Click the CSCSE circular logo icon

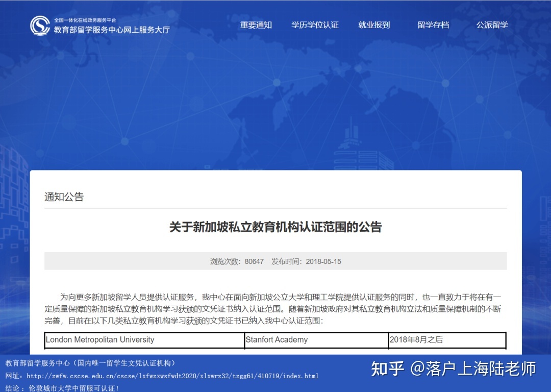[x=40, y=26]
